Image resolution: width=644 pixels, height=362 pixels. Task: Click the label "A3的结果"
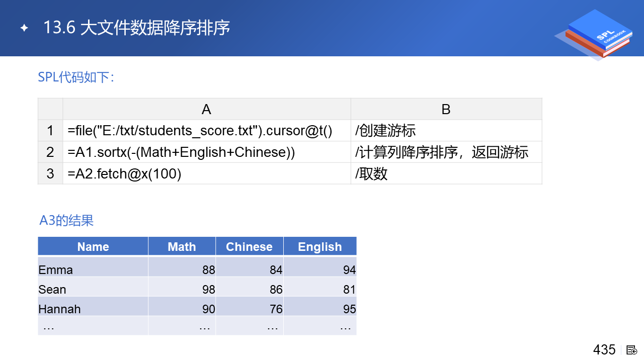(x=66, y=221)
